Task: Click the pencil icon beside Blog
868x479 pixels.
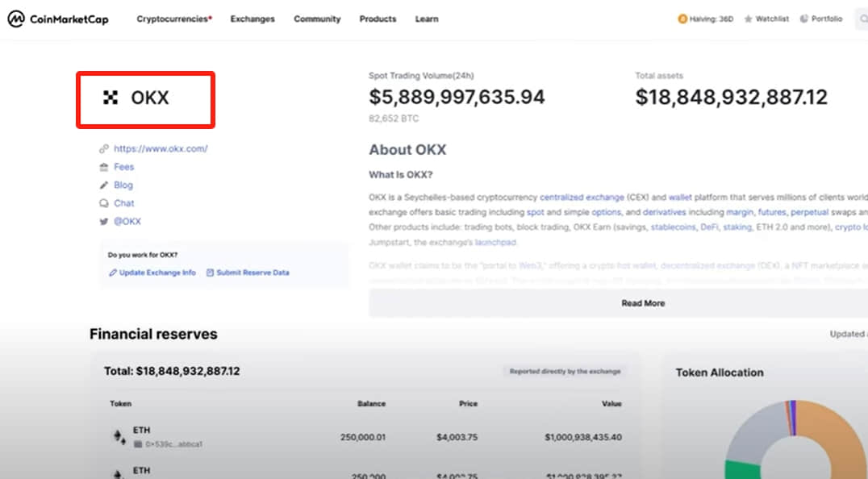Action: pos(103,185)
